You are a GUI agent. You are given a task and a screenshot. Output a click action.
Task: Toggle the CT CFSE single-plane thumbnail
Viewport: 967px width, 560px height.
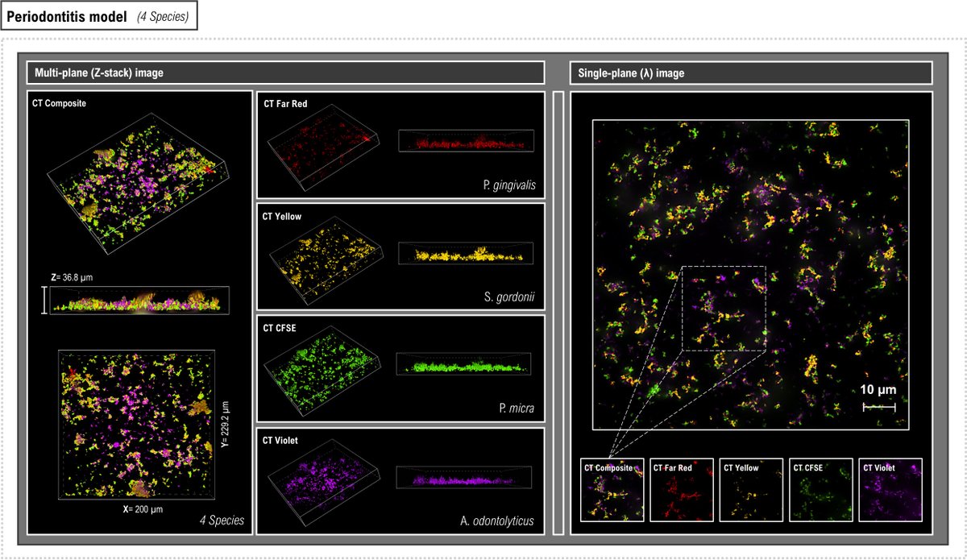pyautogui.click(x=821, y=492)
